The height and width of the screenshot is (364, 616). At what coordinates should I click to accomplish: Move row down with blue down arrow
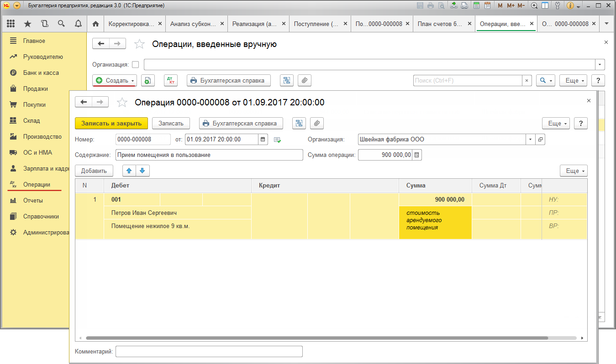(142, 171)
